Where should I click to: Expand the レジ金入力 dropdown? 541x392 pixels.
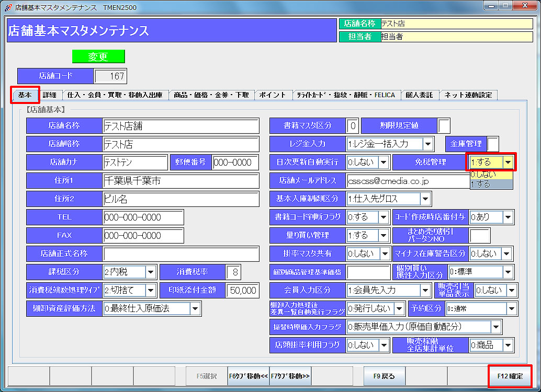pyautogui.click(x=428, y=144)
